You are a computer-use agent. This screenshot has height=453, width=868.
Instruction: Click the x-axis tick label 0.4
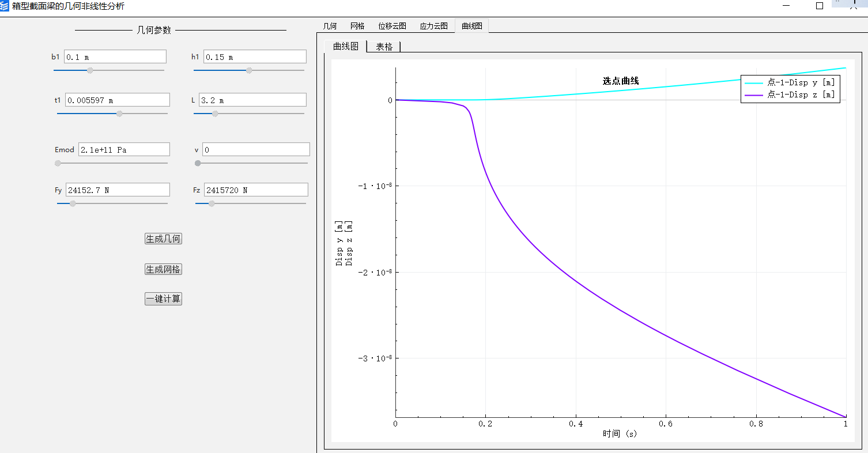point(576,424)
